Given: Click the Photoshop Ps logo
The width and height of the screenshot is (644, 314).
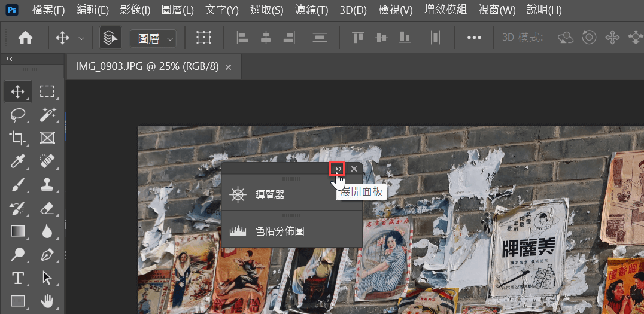Looking at the screenshot, I should tap(13, 10).
